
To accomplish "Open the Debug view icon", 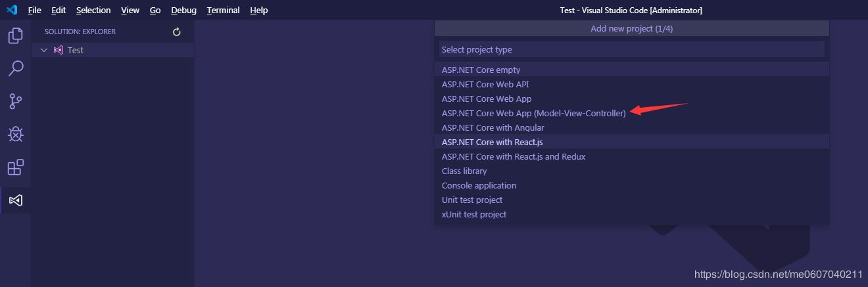I will pos(15,134).
